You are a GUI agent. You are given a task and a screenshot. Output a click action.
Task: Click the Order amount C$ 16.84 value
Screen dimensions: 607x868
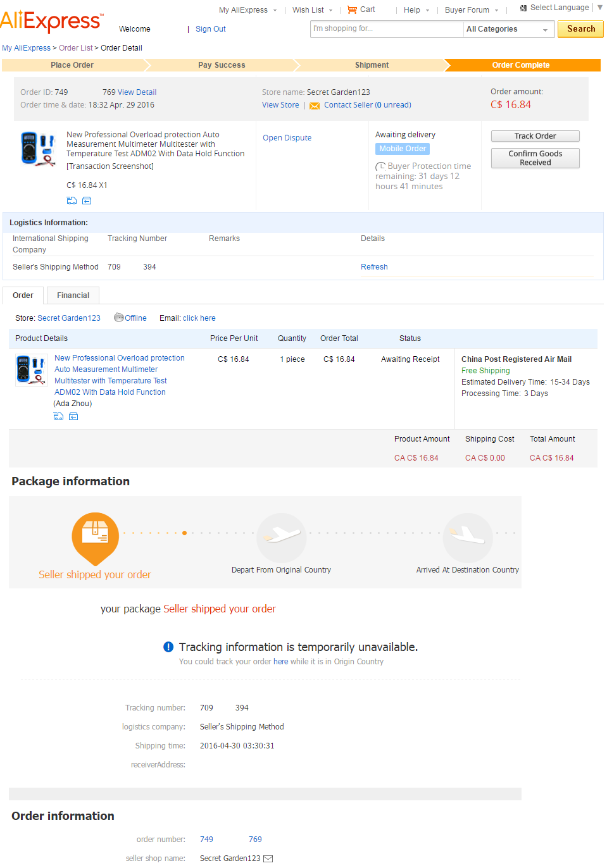(x=511, y=105)
